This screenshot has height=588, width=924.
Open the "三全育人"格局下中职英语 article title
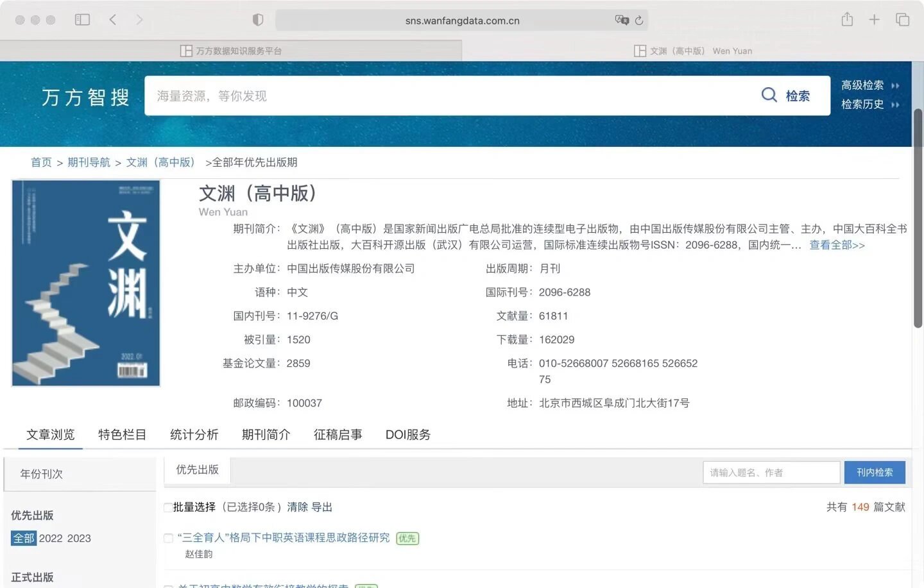pyautogui.click(x=284, y=538)
